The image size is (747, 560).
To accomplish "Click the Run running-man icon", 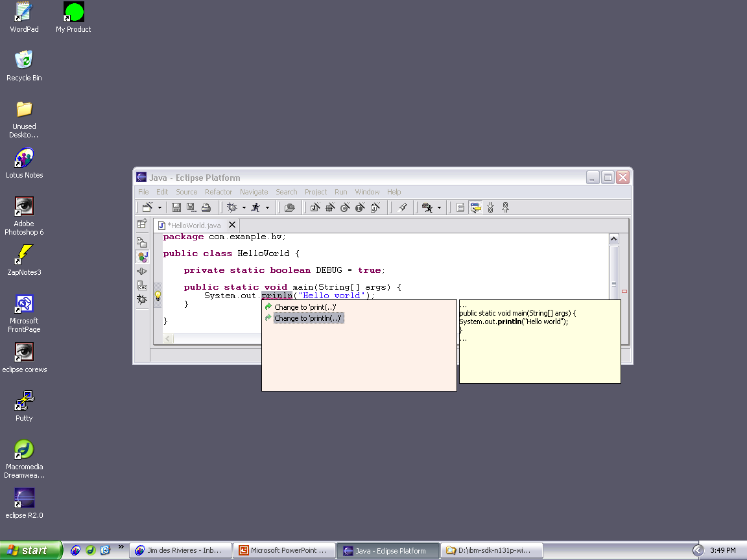I will click(x=255, y=207).
